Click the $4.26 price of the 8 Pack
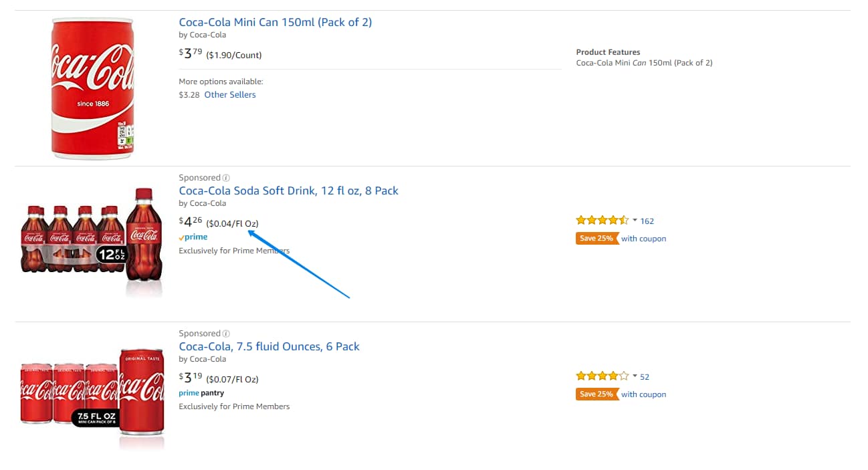Image resolution: width=868 pixels, height=470 pixels. [191, 223]
